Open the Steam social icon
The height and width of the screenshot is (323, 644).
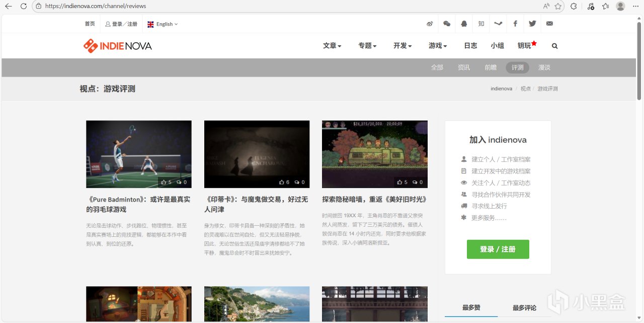[x=498, y=24]
